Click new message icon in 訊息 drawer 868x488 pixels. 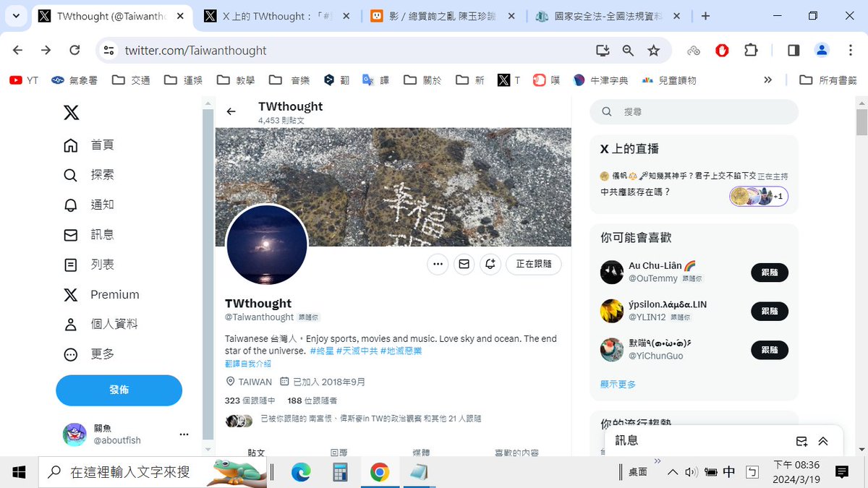click(801, 441)
